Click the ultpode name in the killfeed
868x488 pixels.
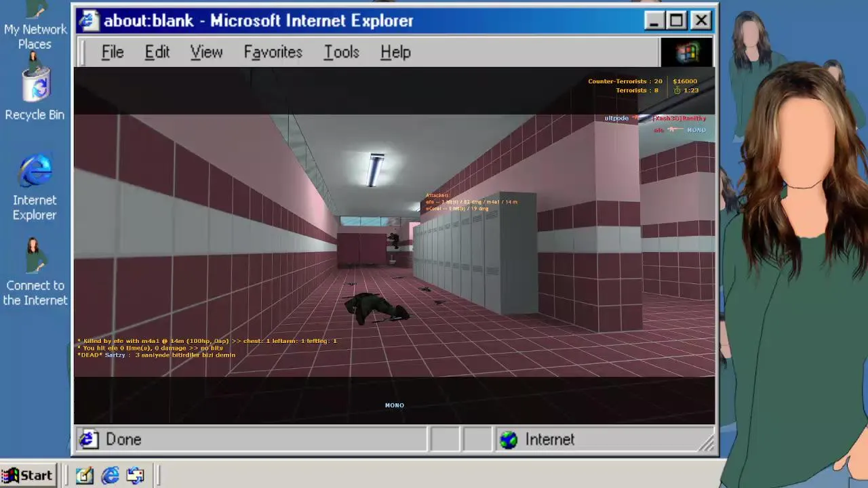616,118
